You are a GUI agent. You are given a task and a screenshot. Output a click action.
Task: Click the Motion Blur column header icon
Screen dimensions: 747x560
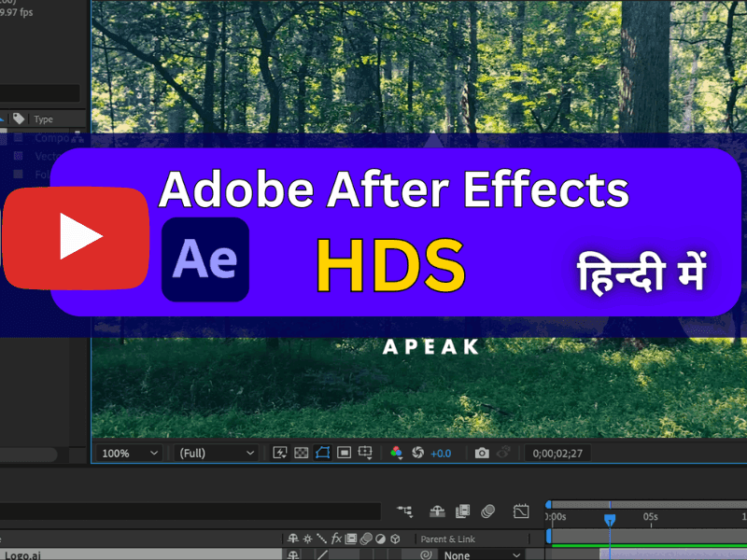tap(366, 539)
